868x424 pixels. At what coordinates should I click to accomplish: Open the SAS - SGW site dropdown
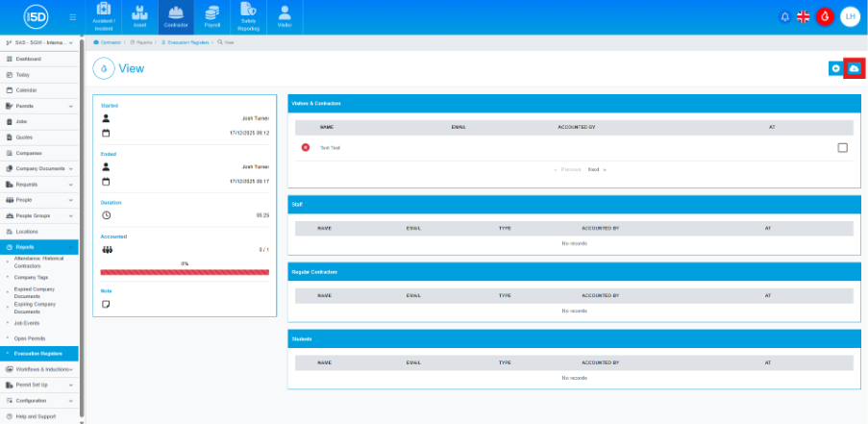pos(40,42)
